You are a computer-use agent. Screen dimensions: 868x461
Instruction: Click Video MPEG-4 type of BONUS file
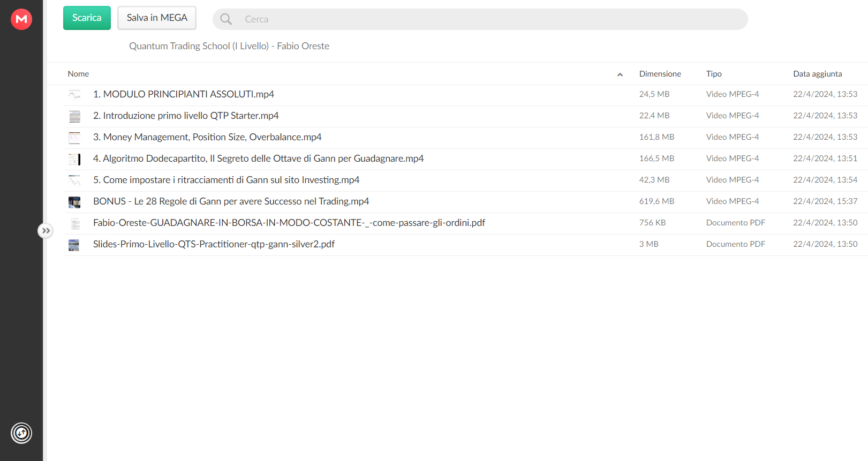[x=733, y=201]
